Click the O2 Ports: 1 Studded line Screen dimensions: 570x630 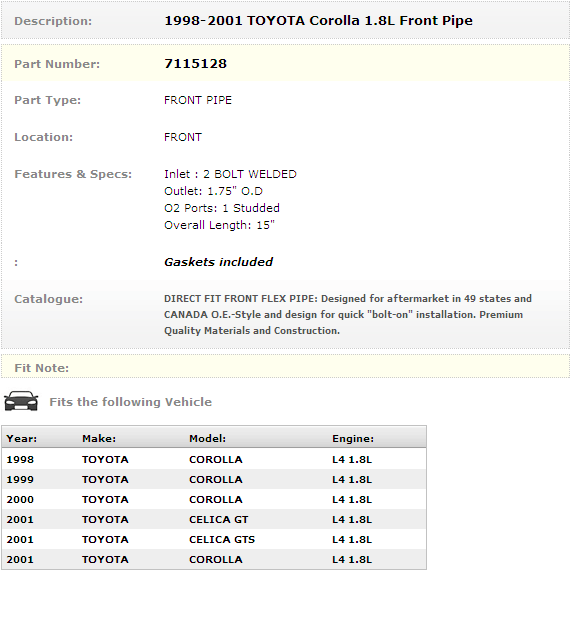(222, 208)
